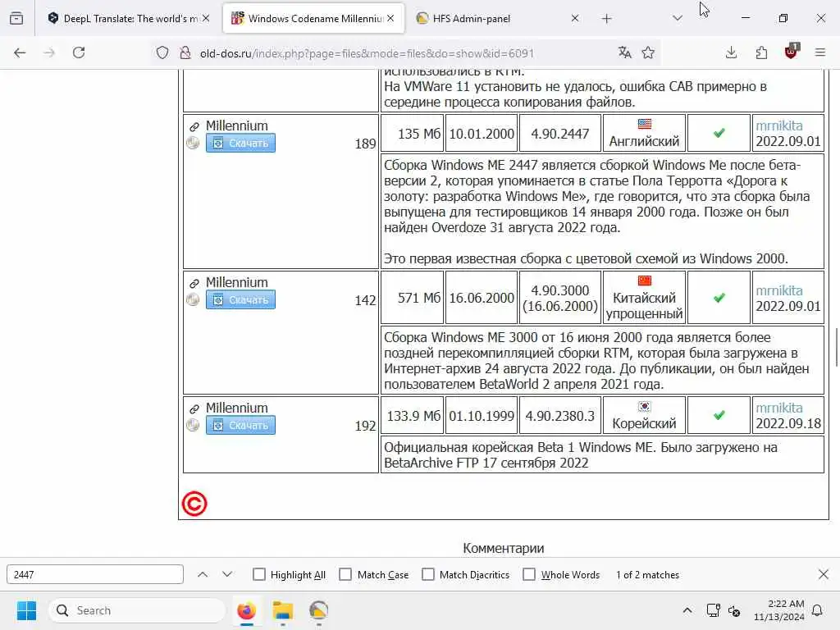Click disc icon for the 133.9 Мб Millennium entry

pos(193,426)
